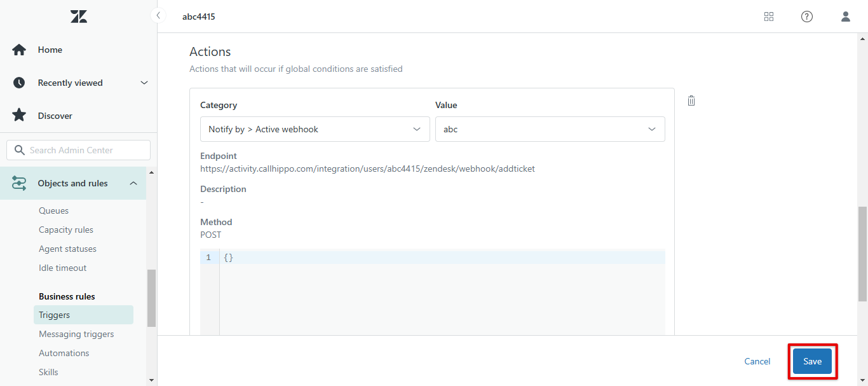This screenshot has width=868, height=386.
Task: Click the POST method text
Action: [211, 235]
